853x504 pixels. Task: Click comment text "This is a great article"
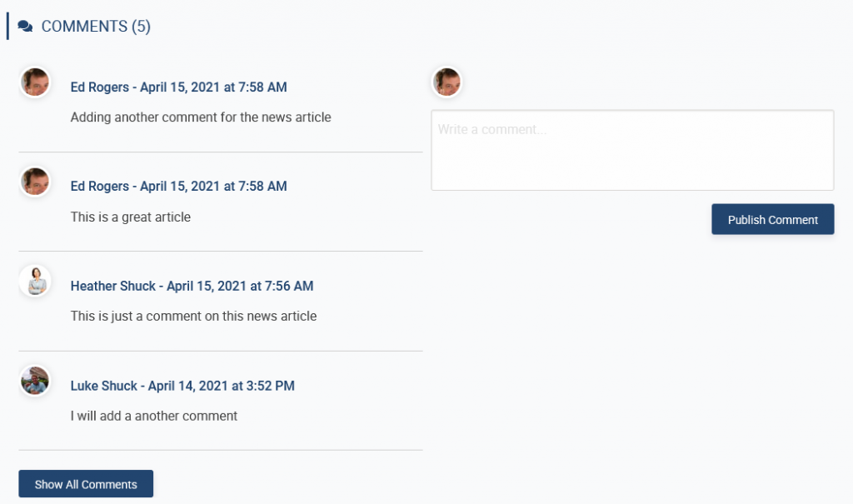coord(131,217)
